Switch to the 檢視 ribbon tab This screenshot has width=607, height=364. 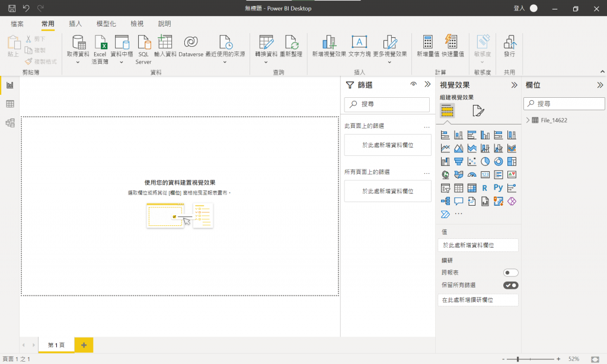click(137, 24)
